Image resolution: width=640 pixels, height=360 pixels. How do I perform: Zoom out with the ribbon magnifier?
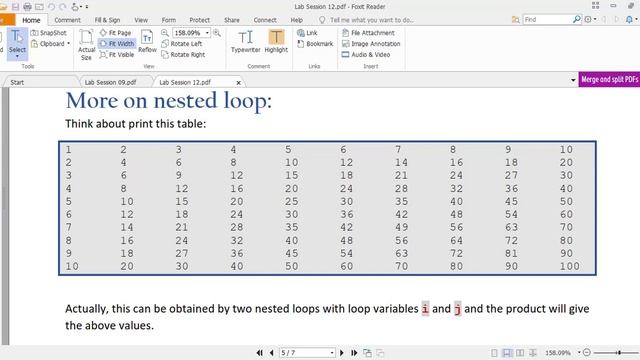point(165,33)
